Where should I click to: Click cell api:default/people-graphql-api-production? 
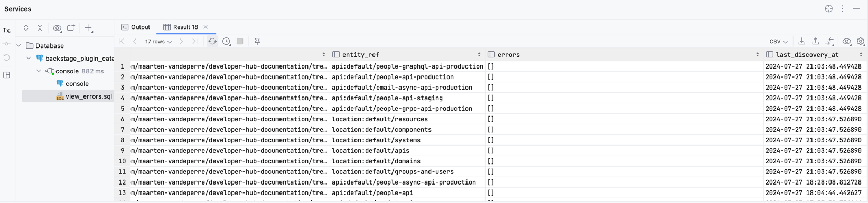pyautogui.click(x=407, y=66)
